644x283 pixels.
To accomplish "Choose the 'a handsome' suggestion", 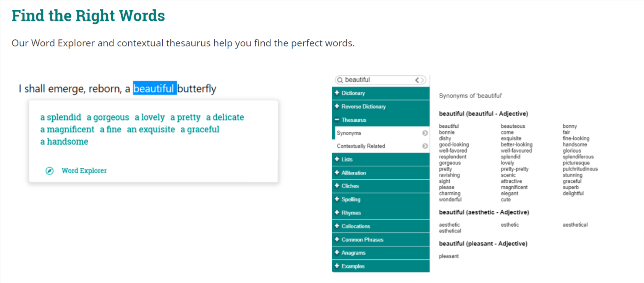I will click(64, 141).
